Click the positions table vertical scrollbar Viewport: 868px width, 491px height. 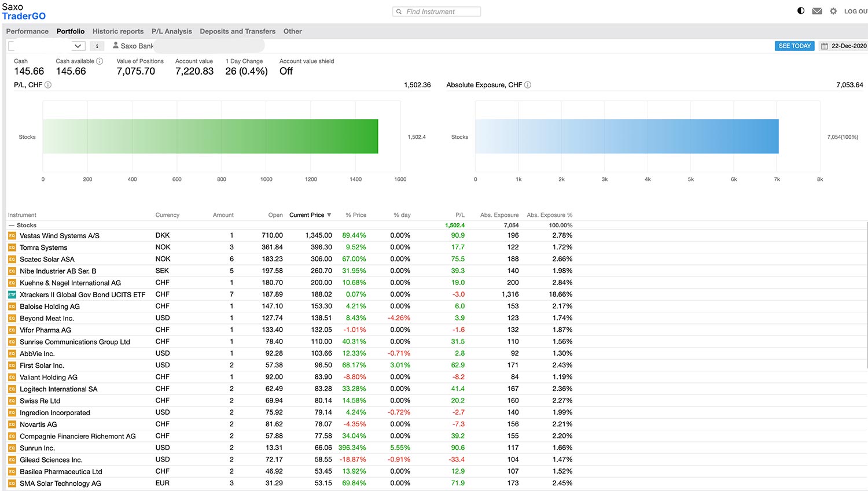pos(866,295)
